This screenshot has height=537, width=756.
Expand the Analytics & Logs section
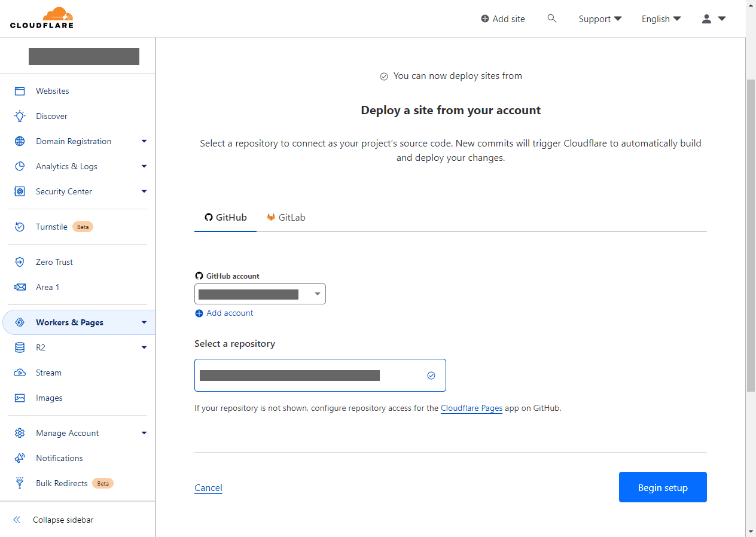pyautogui.click(x=144, y=166)
